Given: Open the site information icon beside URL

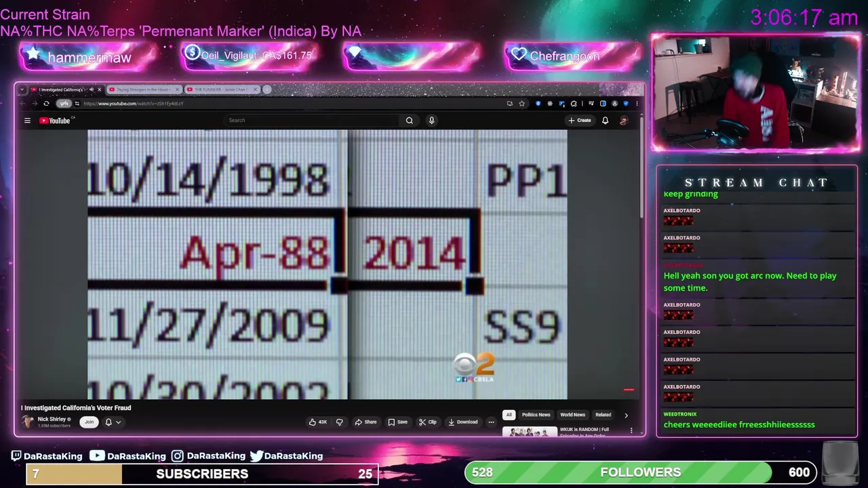Looking at the screenshot, I should 77,104.
